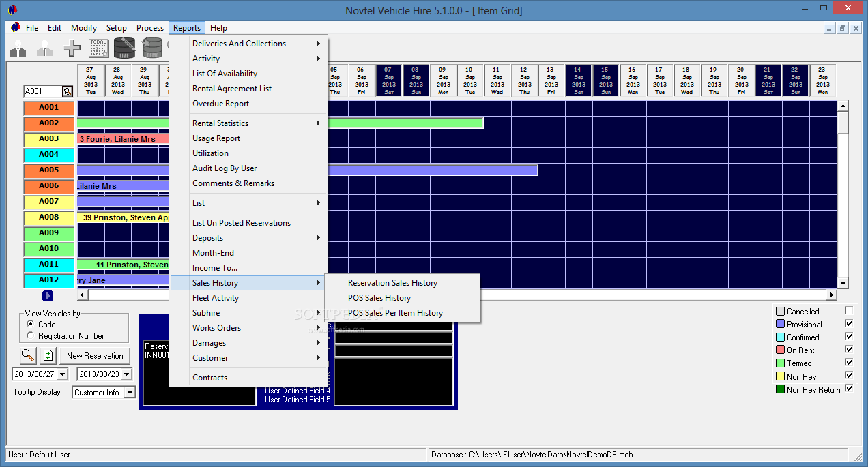Click the vehicle code field containing A001
The height and width of the screenshot is (467, 868).
(x=43, y=91)
